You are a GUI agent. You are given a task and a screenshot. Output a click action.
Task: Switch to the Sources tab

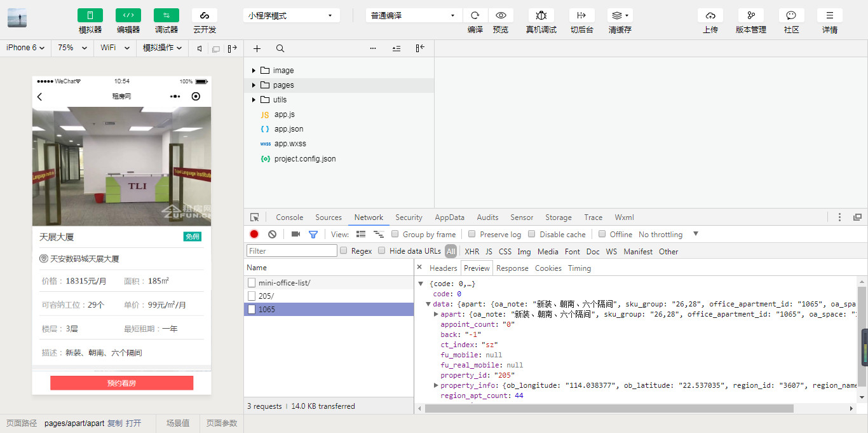(x=329, y=217)
